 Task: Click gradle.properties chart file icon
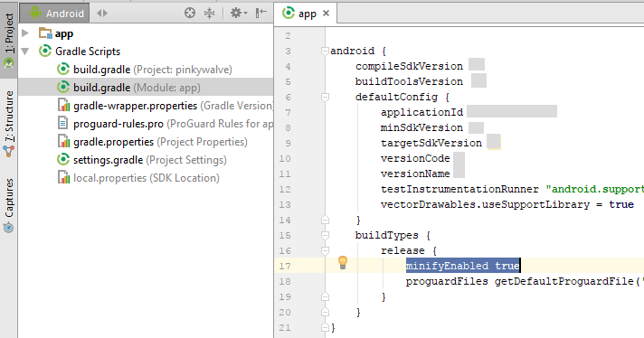pos(63,141)
